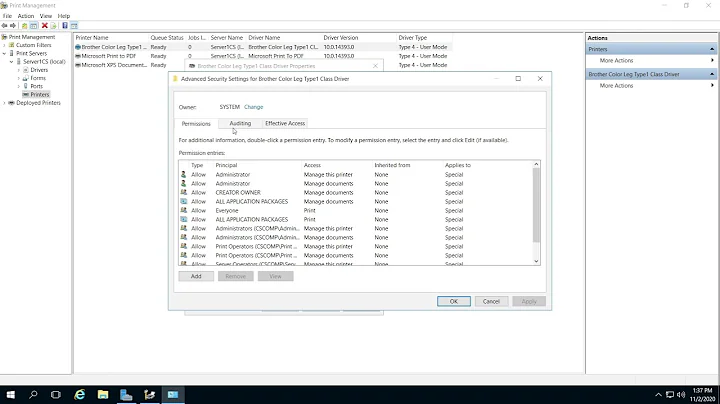
Task: Collapse the Server1CS (local) node
Action: 11,62
